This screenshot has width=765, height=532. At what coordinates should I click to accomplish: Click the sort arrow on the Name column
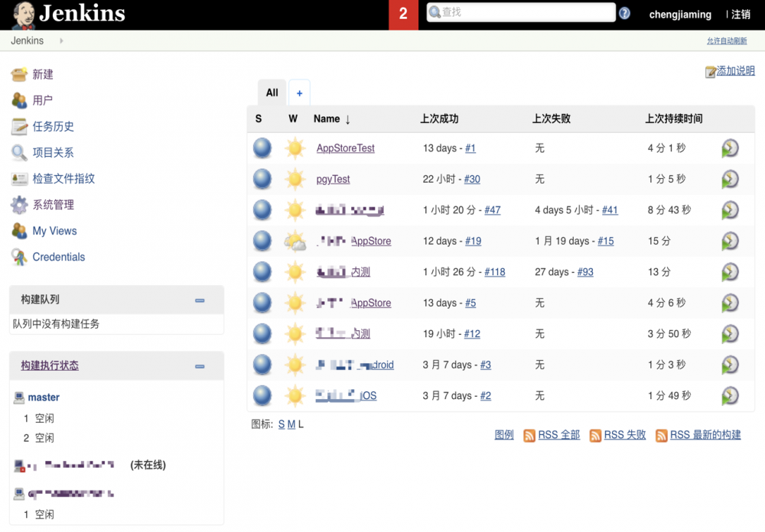tap(349, 118)
